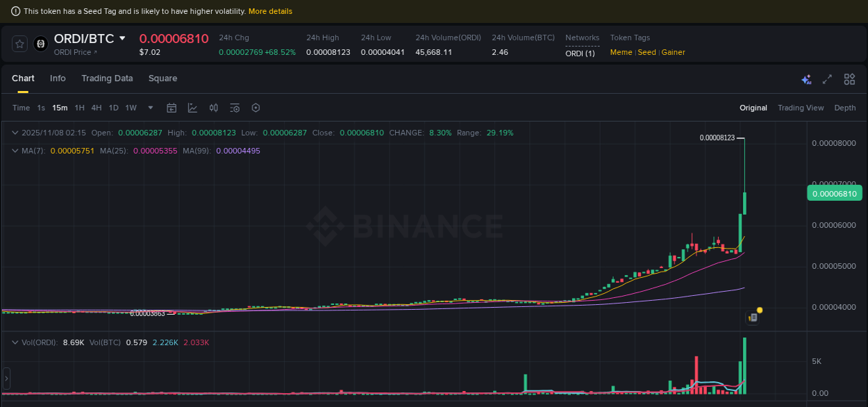Screen dimensions: 868x407
Task: Open the date range calendar picker
Action: tap(172, 108)
